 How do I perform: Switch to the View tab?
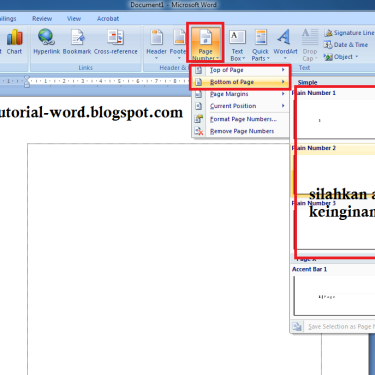(x=74, y=19)
